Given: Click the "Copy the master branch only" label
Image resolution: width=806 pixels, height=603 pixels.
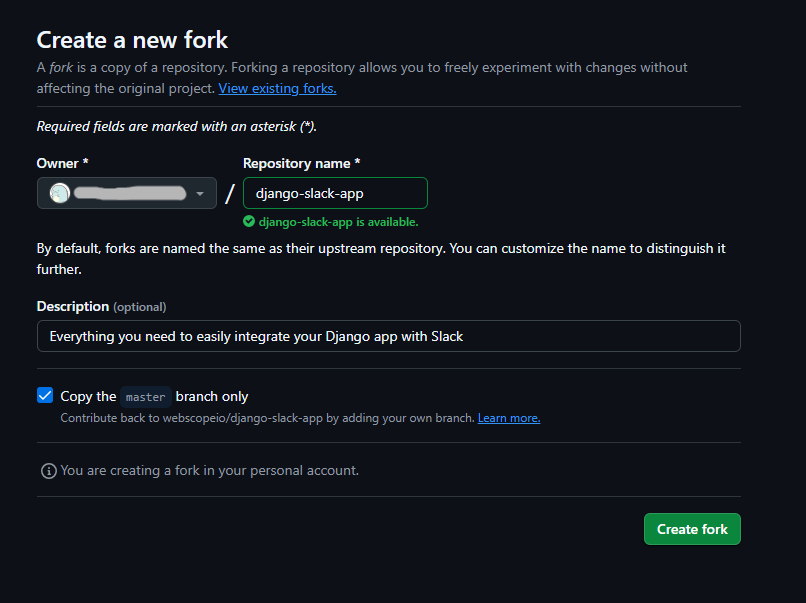Looking at the screenshot, I should [155, 397].
